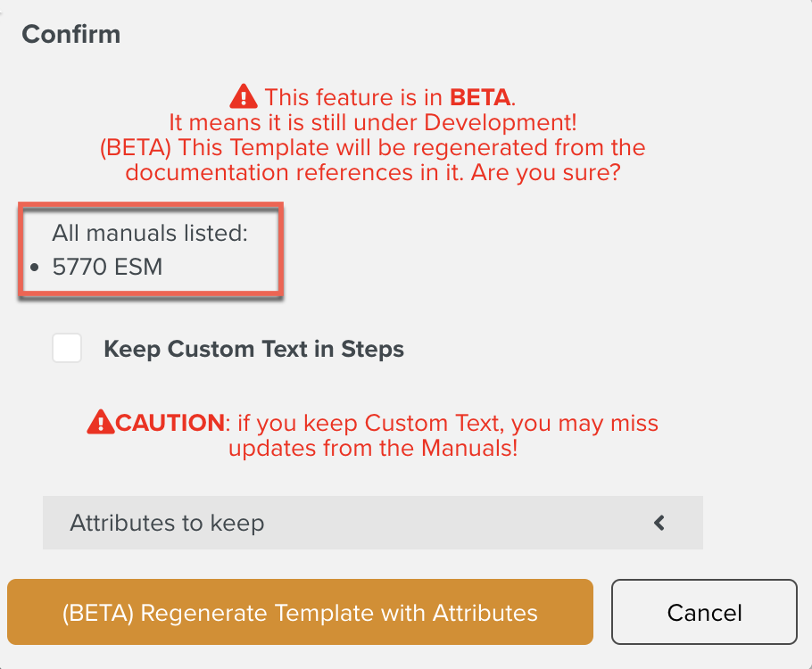The image size is (812, 669).
Task: Click the CAUTION update warning text
Action: click(x=406, y=435)
